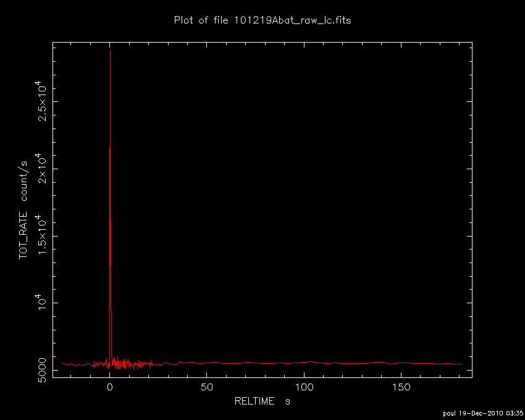Click the y-axis tick label "5000"

[42, 370]
